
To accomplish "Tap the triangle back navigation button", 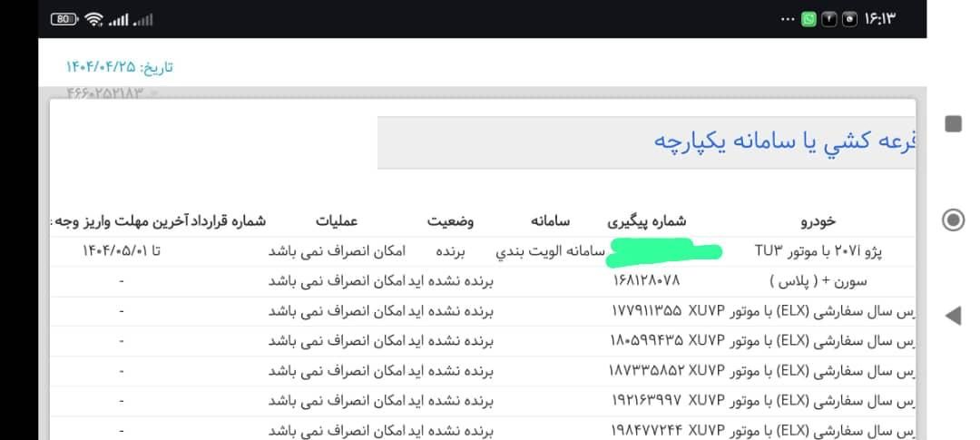I will (953, 316).
